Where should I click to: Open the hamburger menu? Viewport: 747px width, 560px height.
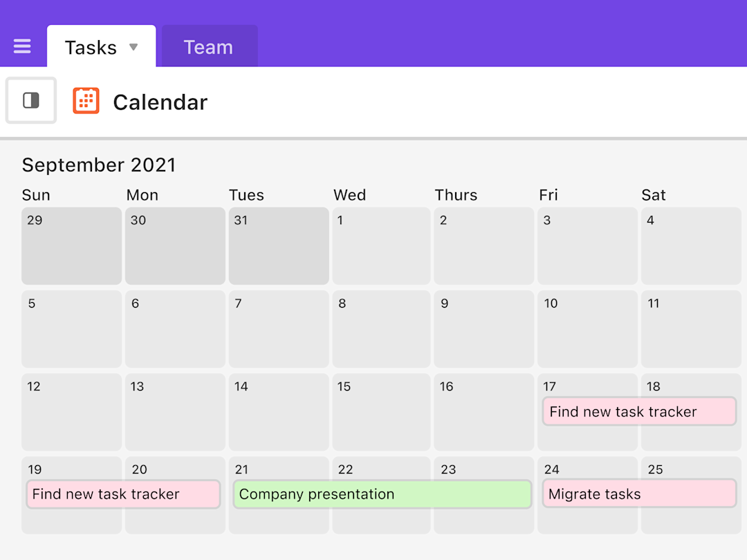(21, 46)
